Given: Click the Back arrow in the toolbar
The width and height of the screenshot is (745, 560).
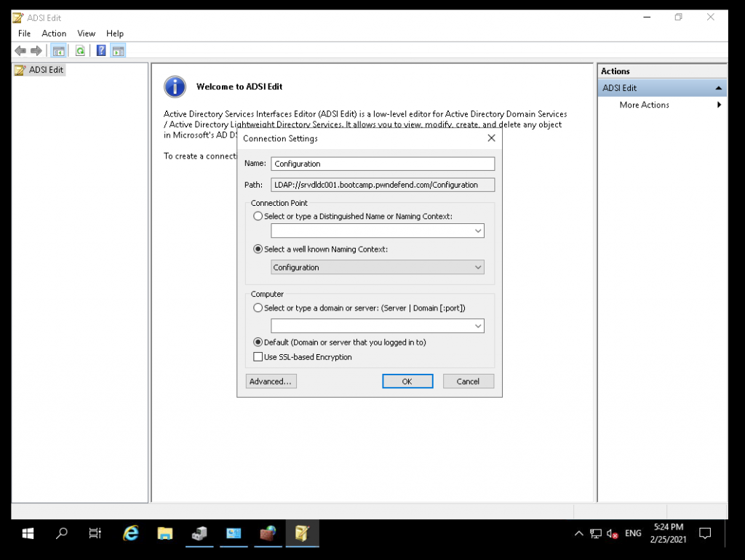Looking at the screenshot, I should [x=20, y=51].
